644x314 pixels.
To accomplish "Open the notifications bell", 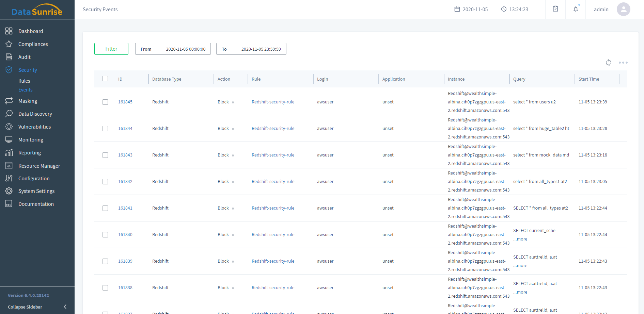I will click(575, 9).
